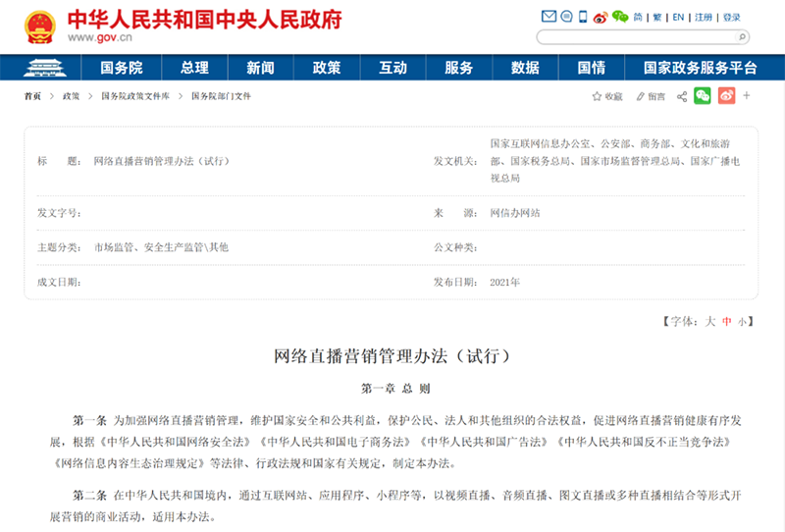Image resolution: width=785 pixels, height=532 pixels.
Task: Click the www.gov.cn URL text
Action: (100, 37)
